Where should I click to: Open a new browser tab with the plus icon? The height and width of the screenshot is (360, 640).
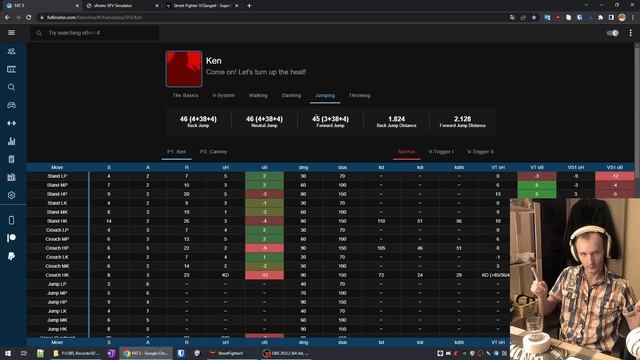pos(249,6)
